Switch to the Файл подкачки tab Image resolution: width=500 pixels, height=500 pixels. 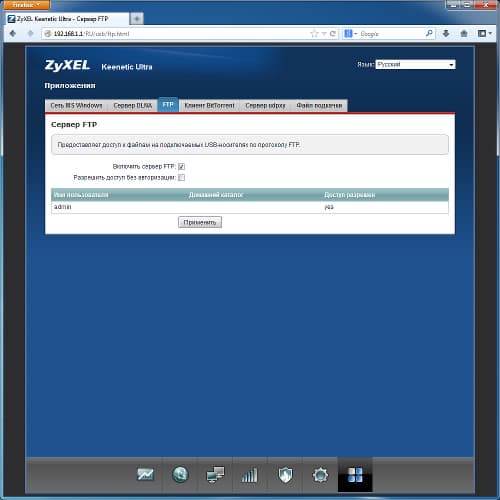tap(319, 105)
